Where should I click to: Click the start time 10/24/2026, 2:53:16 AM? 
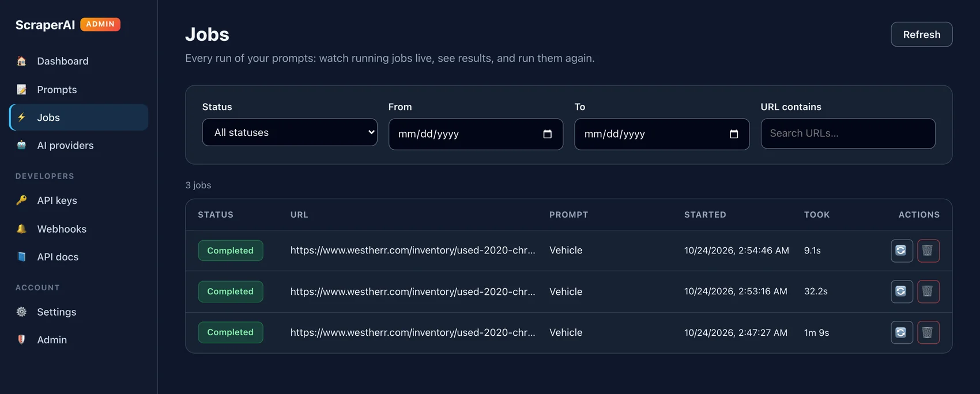736,291
